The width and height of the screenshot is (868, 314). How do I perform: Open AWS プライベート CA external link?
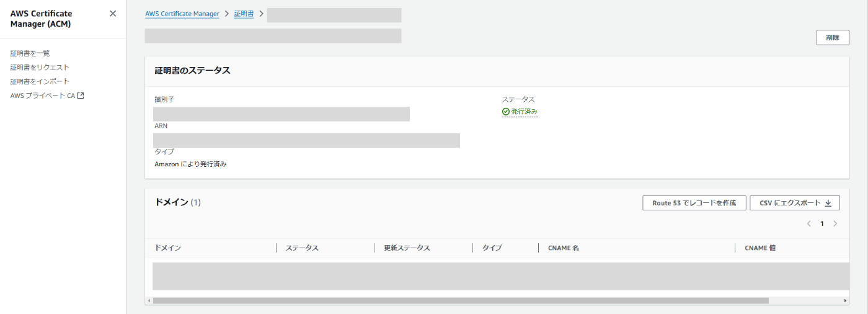click(47, 96)
